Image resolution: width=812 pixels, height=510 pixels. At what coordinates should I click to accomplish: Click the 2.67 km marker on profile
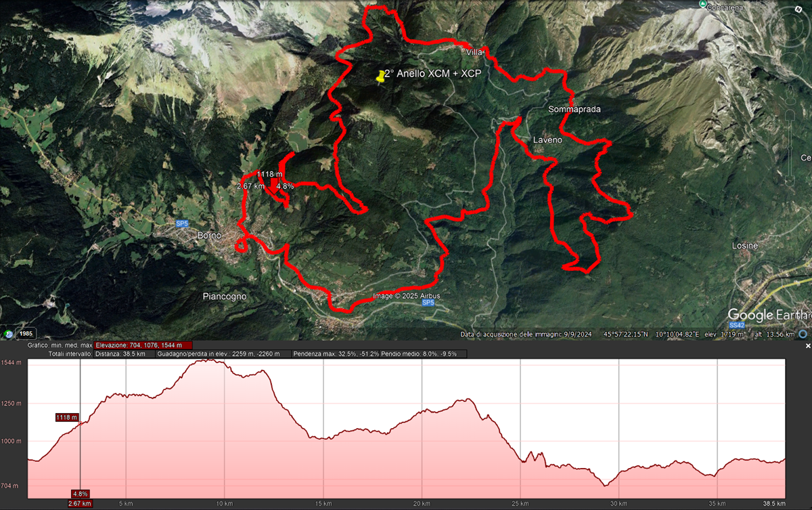tap(80, 503)
